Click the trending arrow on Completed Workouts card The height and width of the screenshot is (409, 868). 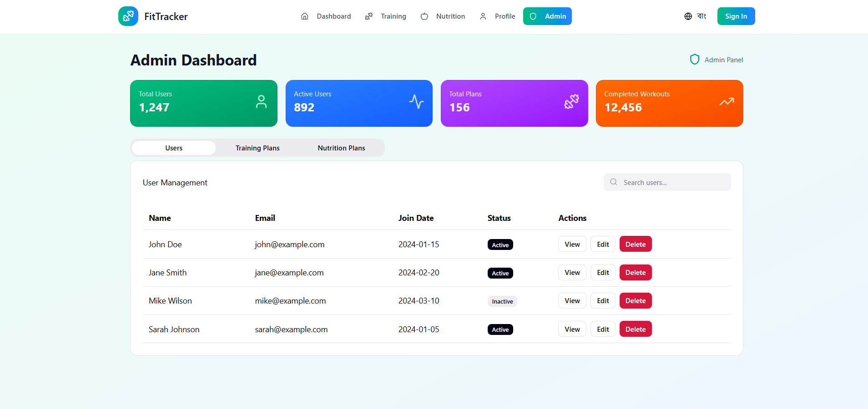point(727,102)
